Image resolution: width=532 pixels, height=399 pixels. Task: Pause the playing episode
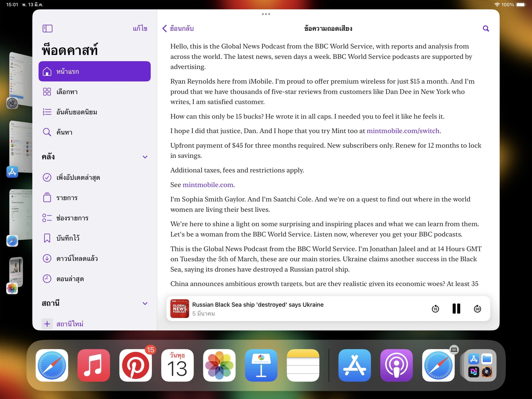456,309
